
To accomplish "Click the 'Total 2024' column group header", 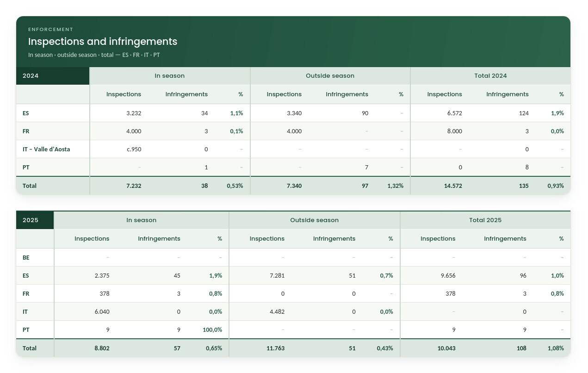I will coord(490,76).
